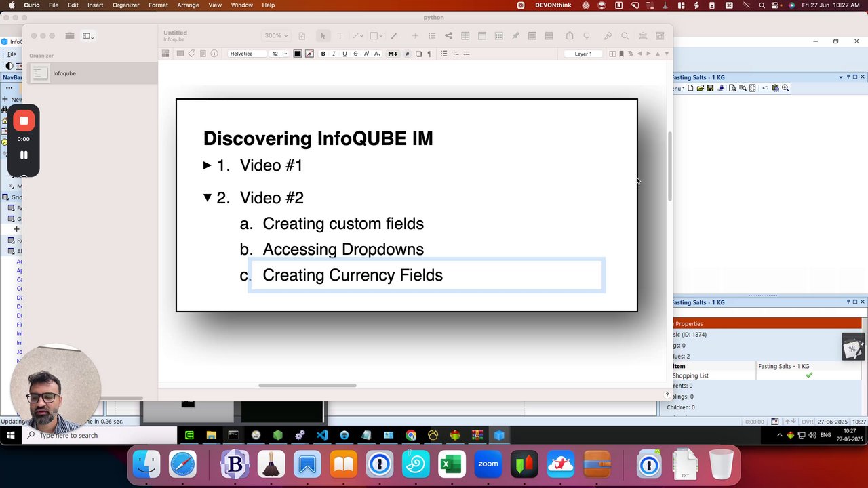
Task: Click Open folder icon in Fasting Salts toolbar
Action: click(x=700, y=88)
